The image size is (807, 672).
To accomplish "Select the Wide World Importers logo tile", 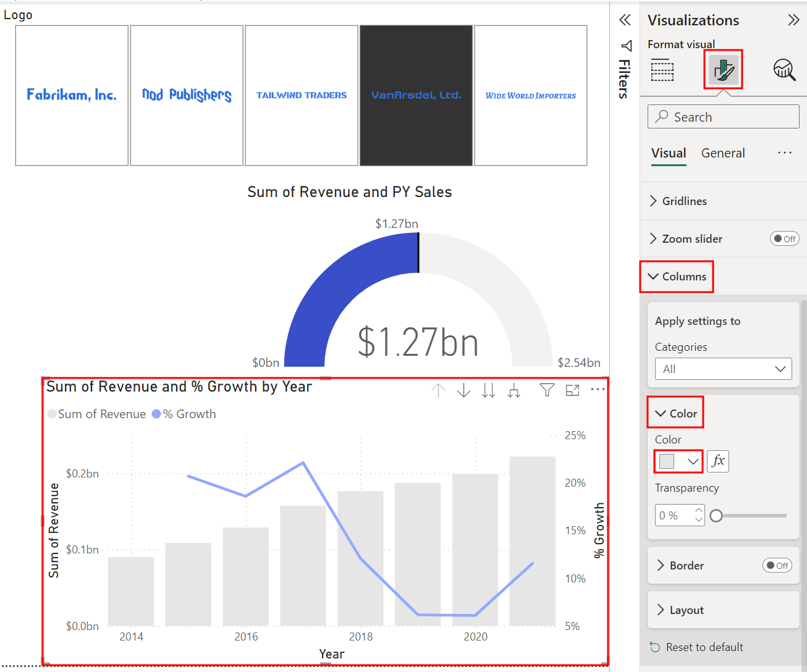I will [x=531, y=95].
